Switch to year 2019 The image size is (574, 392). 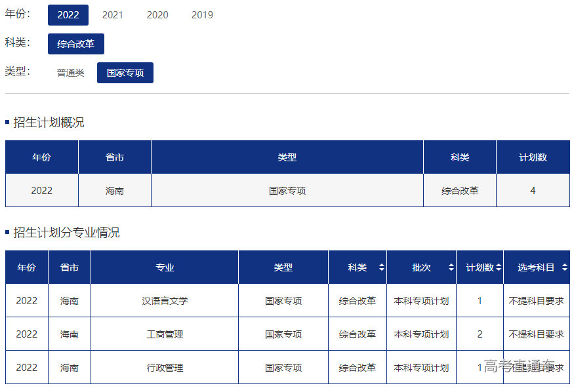point(202,15)
